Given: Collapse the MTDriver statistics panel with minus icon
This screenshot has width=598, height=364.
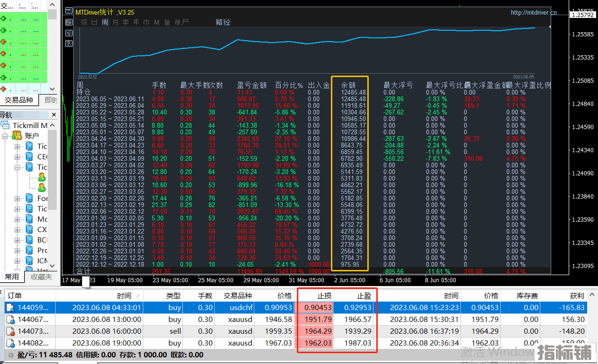Looking at the screenshot, I should pos(69,11).
